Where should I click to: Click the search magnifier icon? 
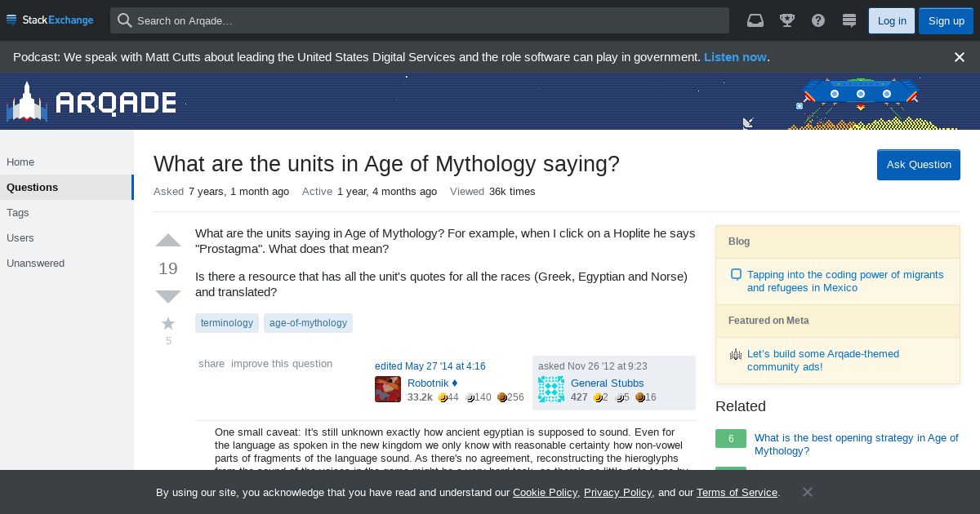click(x=124, y=20)
